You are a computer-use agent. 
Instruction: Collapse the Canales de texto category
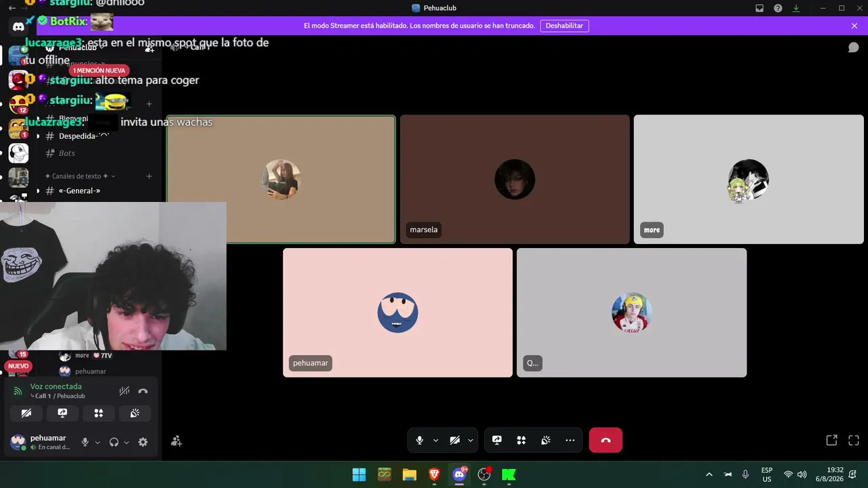(x=80, y=176)
